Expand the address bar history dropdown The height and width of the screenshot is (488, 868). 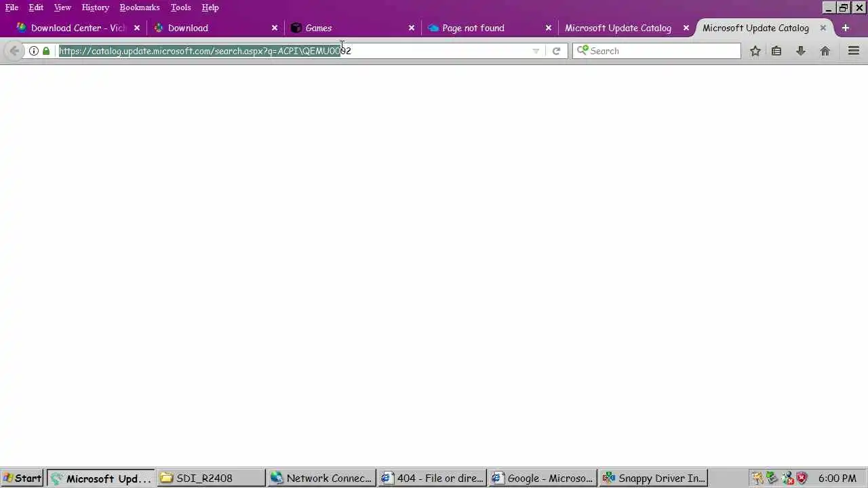(536, 51)
